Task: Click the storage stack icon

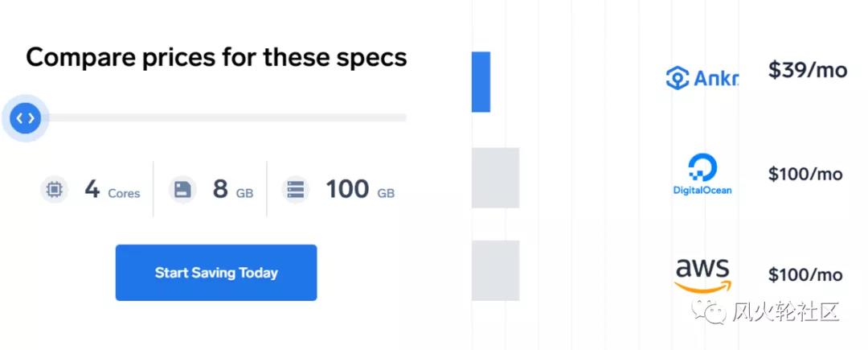Action: [x=296, y=190]
